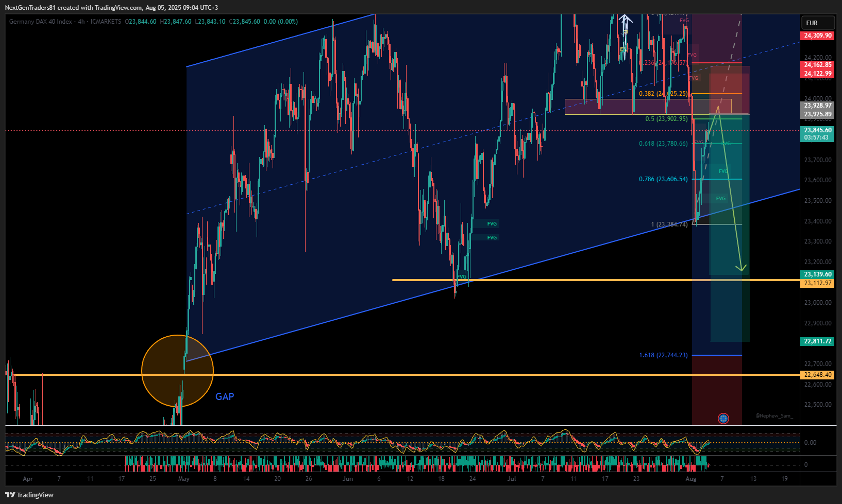Viewport: 842px width, 504px height.
Task: Click the Jul label on the time axis
Action: coord(511,479)
